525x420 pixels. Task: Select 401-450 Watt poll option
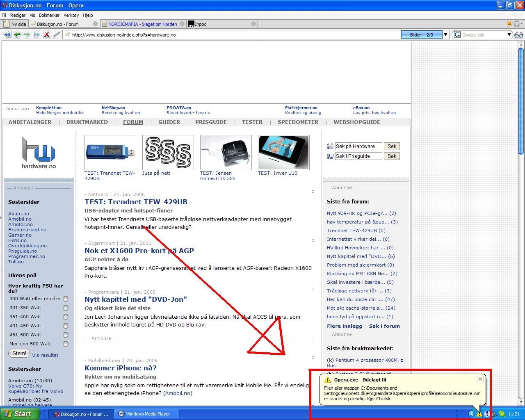click(x=66, y=326)
